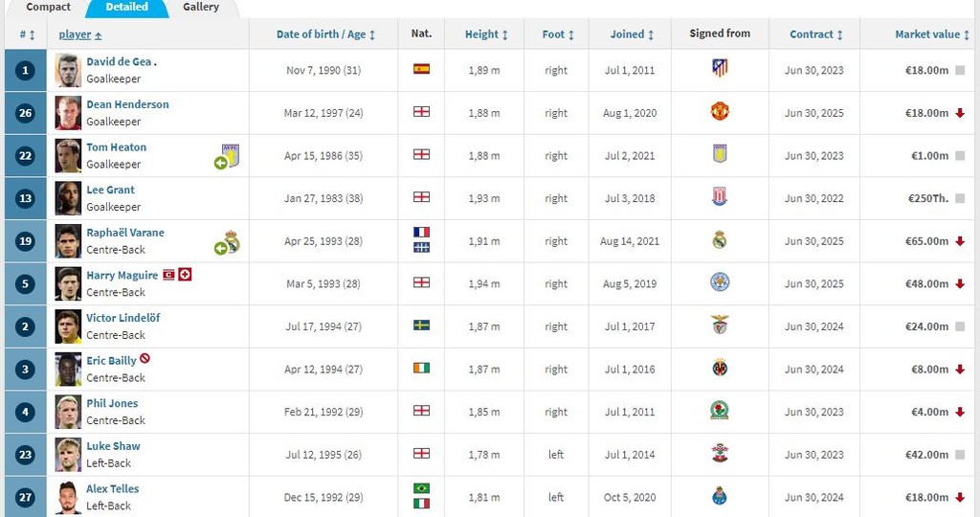The width and height of the screenshot is (980, 517).
Task: Click the injury cross icon beside Harry Maguire
Action: (x=186, y=275)
